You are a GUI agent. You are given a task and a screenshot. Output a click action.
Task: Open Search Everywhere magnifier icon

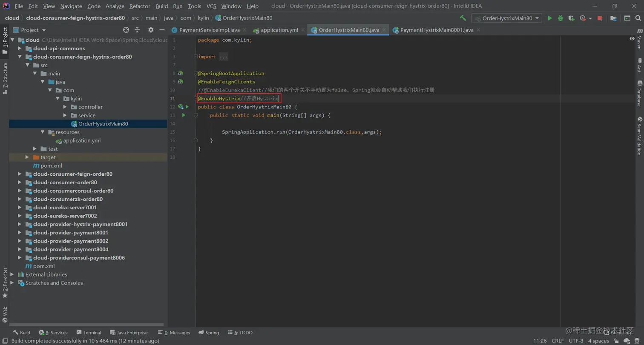coord(638,18)
